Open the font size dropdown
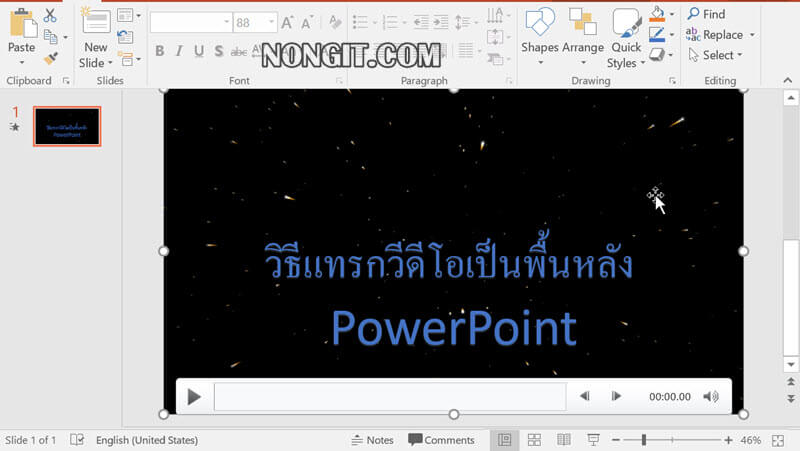The width and height of the screenshot is (800, 451). tap(271, 22)
